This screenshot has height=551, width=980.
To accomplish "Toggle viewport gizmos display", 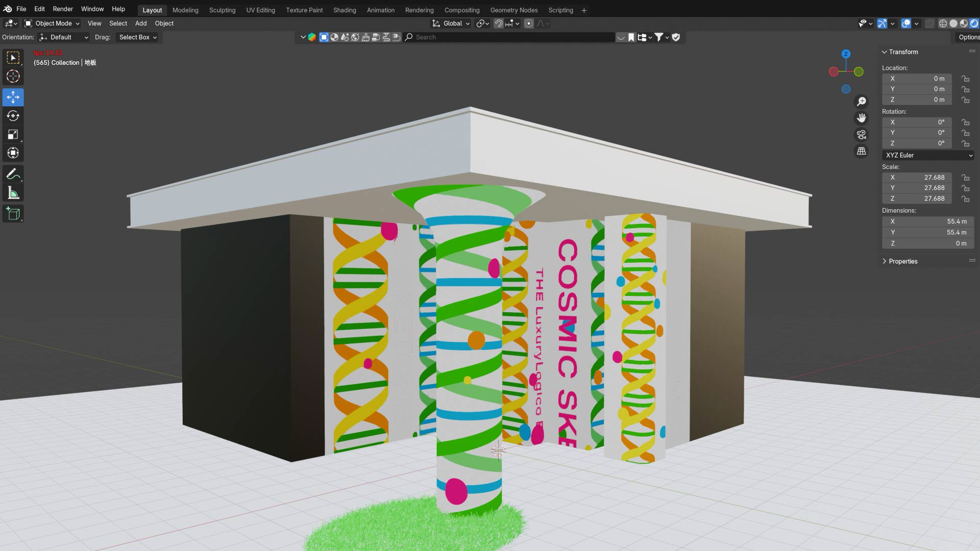I will (x=882, y=23).
